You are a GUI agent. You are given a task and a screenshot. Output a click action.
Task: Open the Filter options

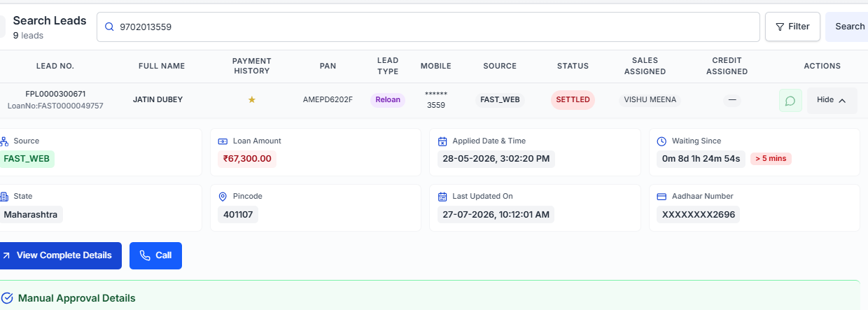tap(792, 27)
